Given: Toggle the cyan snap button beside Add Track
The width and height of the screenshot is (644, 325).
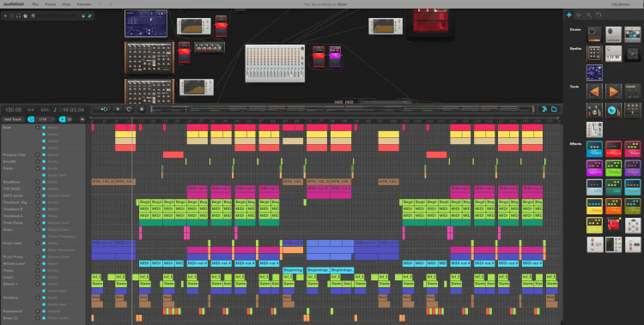Looking at the screenshot, I should tap(31, 119).
